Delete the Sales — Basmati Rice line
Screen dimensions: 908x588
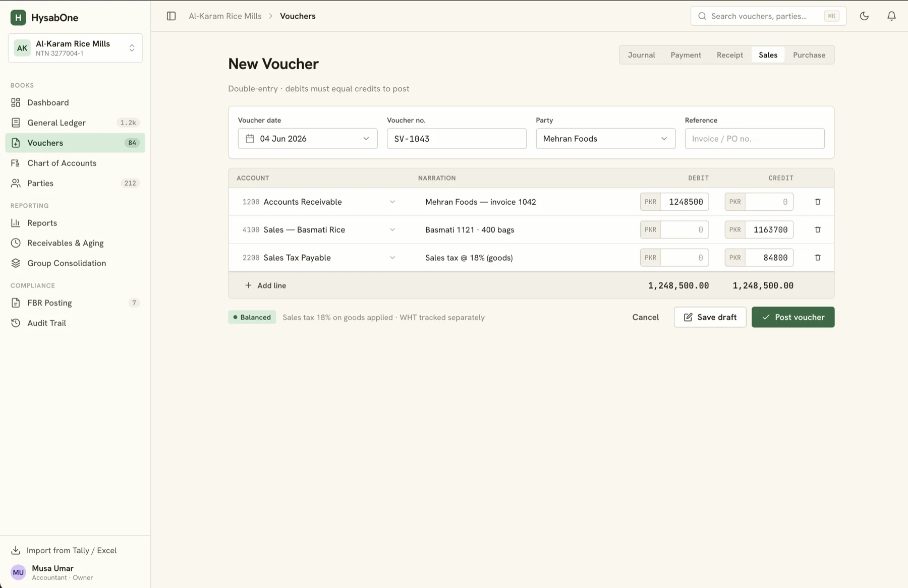(818, 229)
